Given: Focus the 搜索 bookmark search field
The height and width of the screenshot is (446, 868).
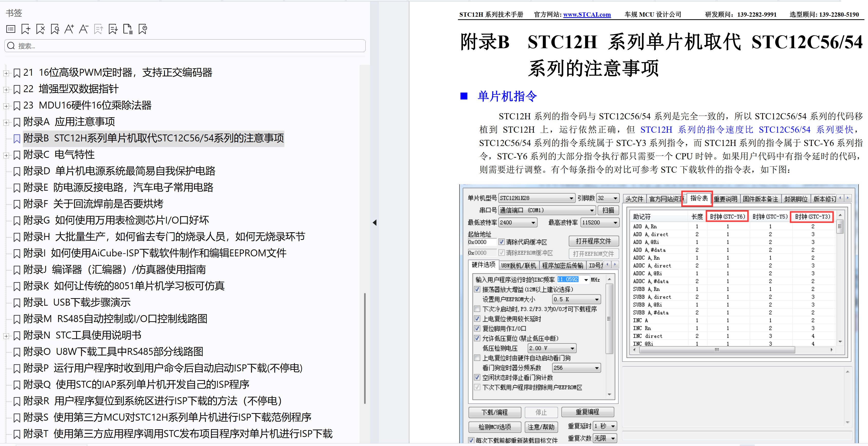Looking at the screenshot, I should (x=185, y=46).
